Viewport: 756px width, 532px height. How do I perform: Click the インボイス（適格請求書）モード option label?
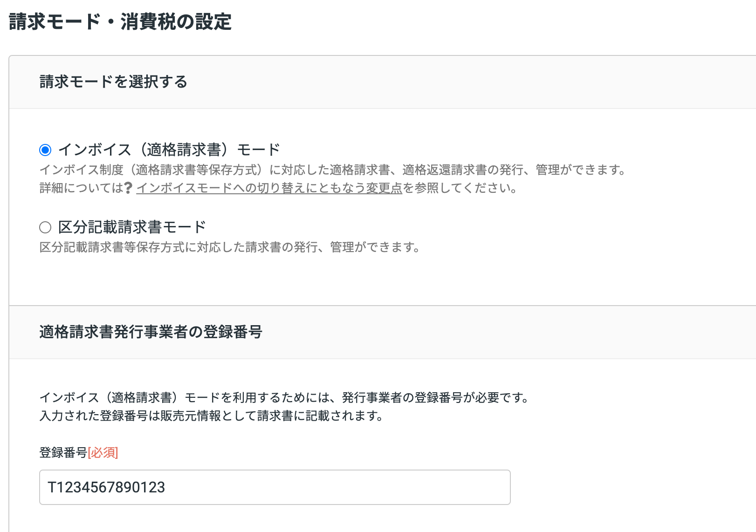click(x=169, y=150)
